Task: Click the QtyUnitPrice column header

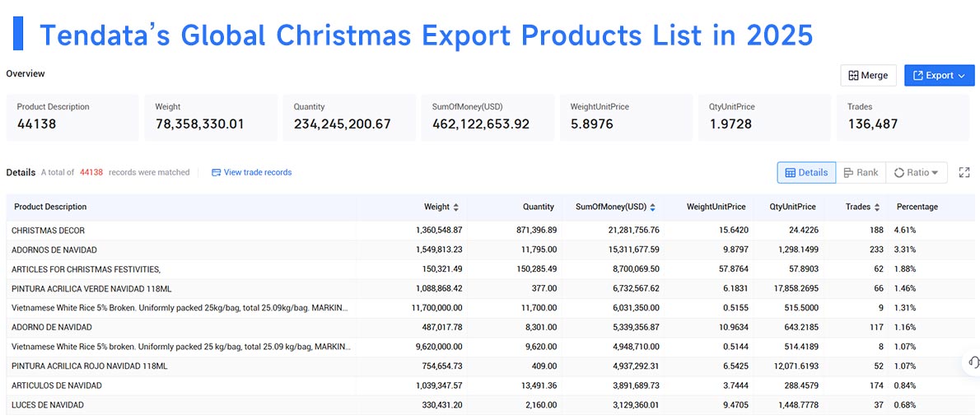Action: 792,207
